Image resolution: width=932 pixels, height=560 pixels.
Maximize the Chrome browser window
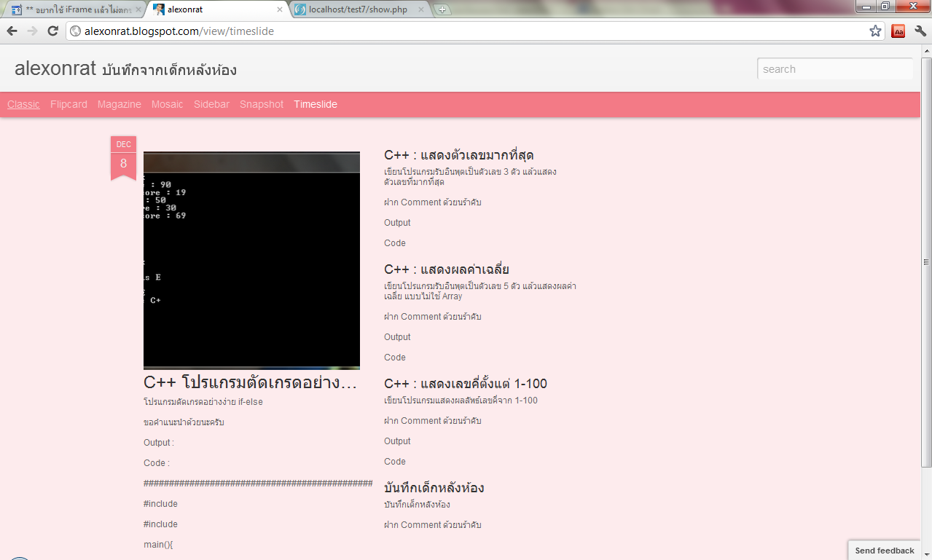click(x=885, y=6)
